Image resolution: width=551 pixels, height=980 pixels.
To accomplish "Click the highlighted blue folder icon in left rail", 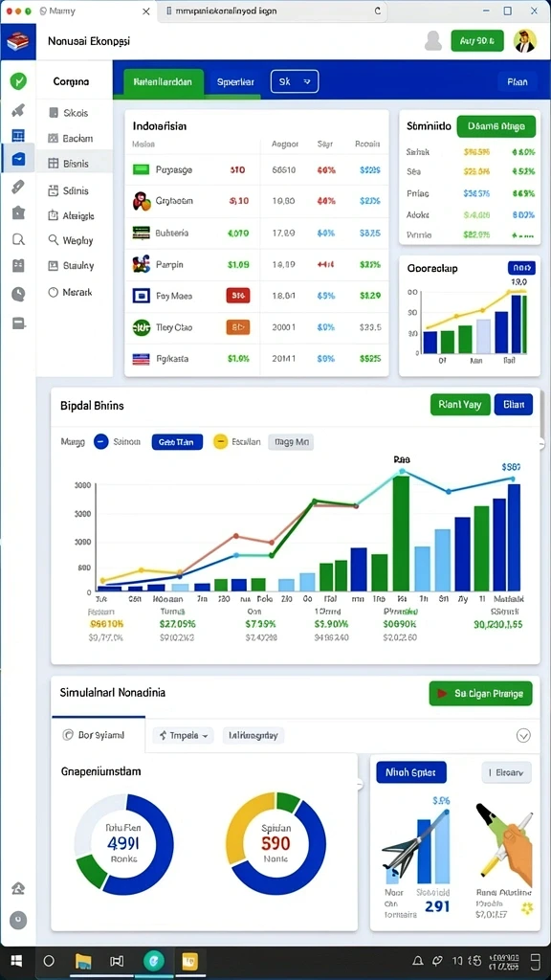I will [18, 160].
